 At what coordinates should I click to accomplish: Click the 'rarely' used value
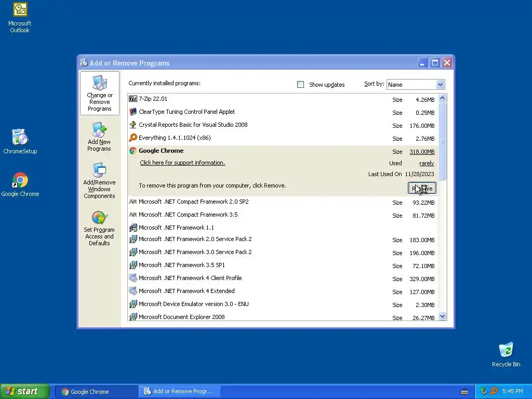click(x=427, y=163)
